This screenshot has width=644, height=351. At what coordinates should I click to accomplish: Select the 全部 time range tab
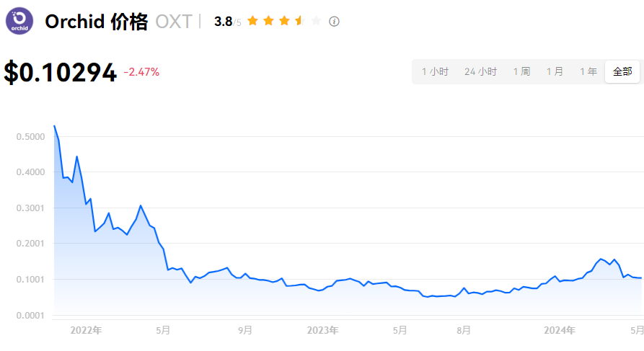tap(622, 72)
